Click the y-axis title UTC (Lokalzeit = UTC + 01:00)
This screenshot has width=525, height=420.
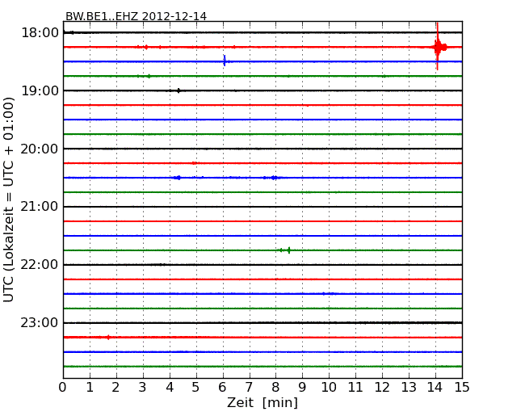click(x=9, y=199)
